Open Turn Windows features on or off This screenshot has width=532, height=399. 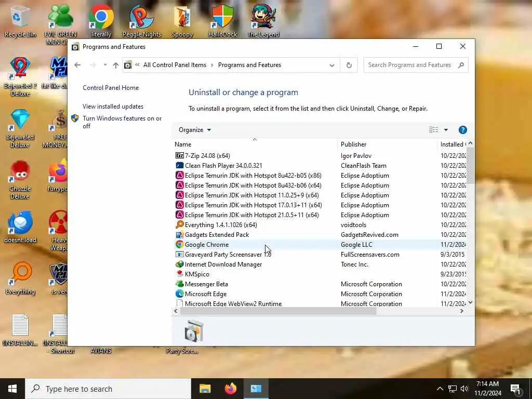[122, 122]
